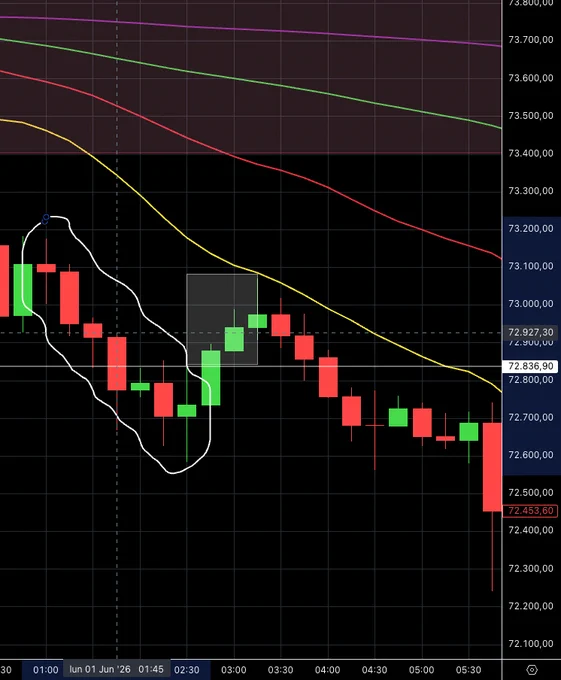The height and width of the screenshot is (680, 561).
Task: Click the 03:30 time axis label
Action: point(280,670)
